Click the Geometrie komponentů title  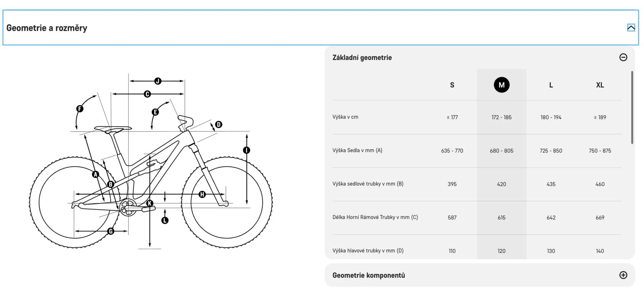click(x=368, y=275)
